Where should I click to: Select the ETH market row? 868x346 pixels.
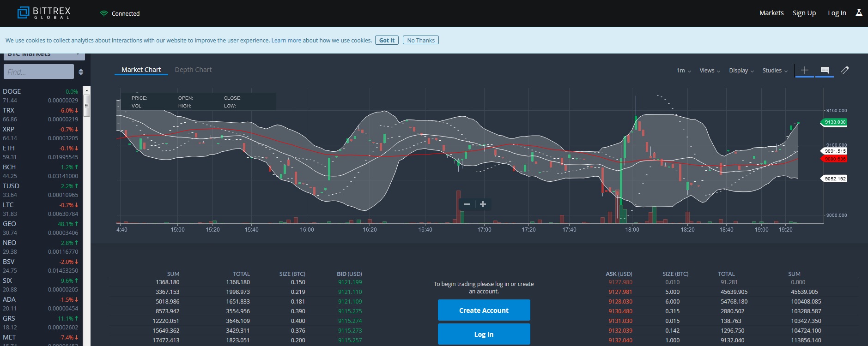(x=41, y=153)
